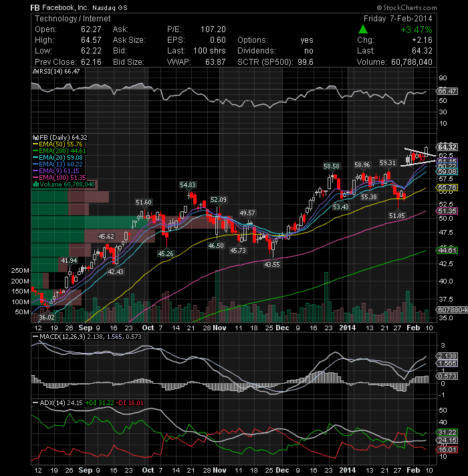Click the pink-bordered axis tag '51.35'

click(447, 211)
